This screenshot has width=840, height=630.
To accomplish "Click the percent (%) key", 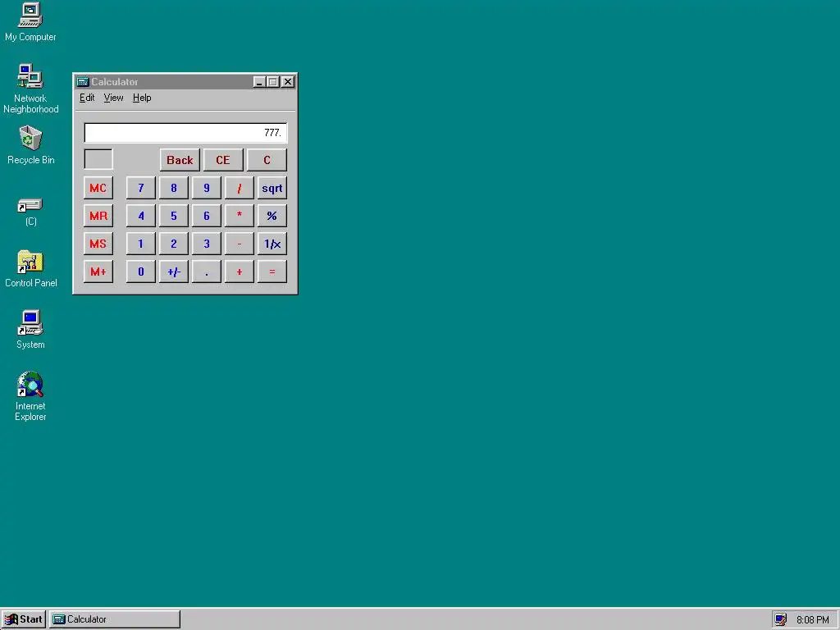I will pyautogui.click(x=272, y=216).
